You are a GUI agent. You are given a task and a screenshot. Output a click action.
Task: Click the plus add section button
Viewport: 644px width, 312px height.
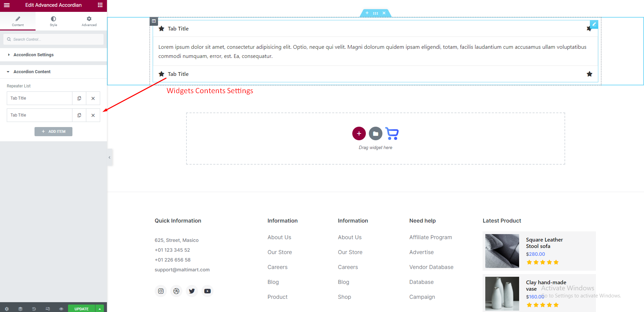coord(359,133)
